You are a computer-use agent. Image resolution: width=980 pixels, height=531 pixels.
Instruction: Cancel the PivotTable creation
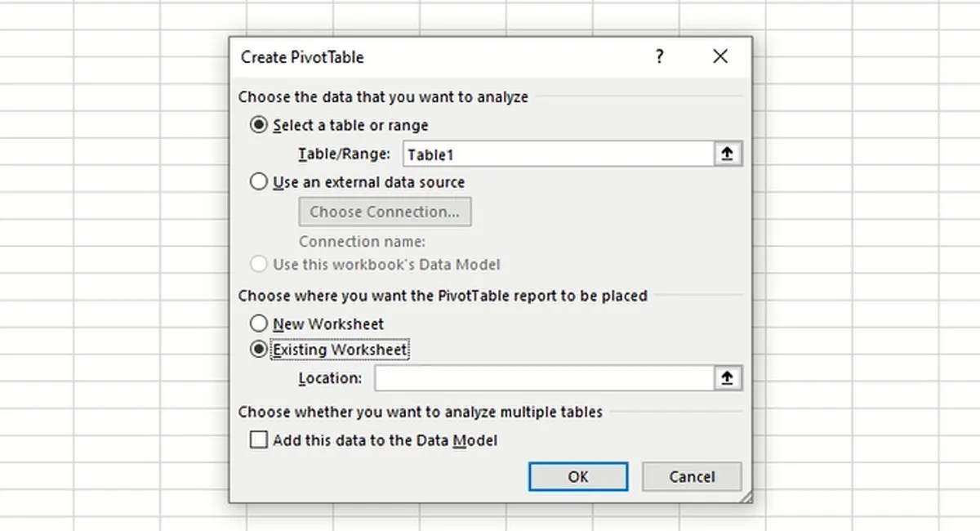pos(692,476)
